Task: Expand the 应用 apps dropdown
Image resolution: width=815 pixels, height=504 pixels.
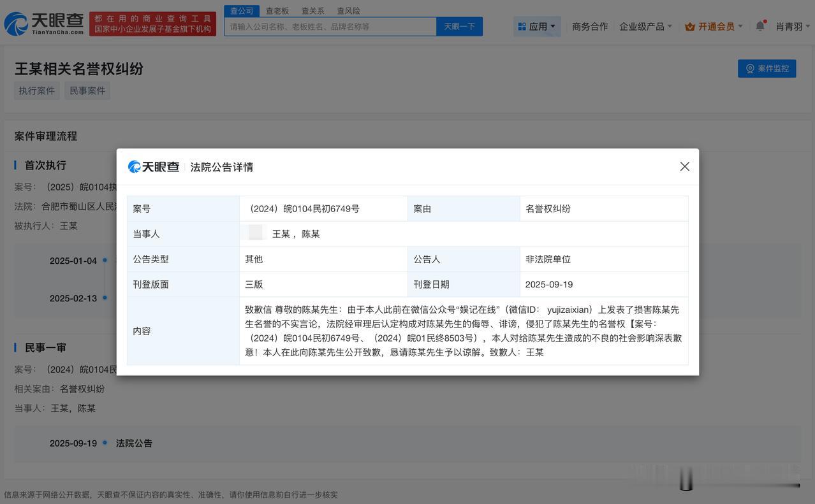Action: [x=537, y=27]
